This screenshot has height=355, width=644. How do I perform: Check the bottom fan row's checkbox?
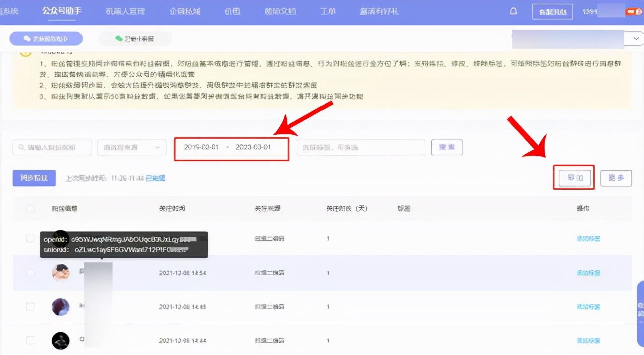click(x=30, y=340)
